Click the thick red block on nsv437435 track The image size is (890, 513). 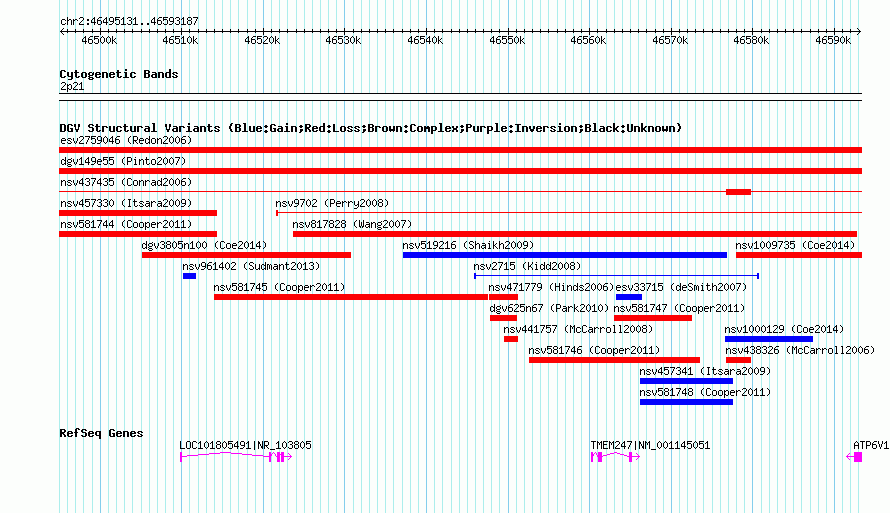pos(738,192)
